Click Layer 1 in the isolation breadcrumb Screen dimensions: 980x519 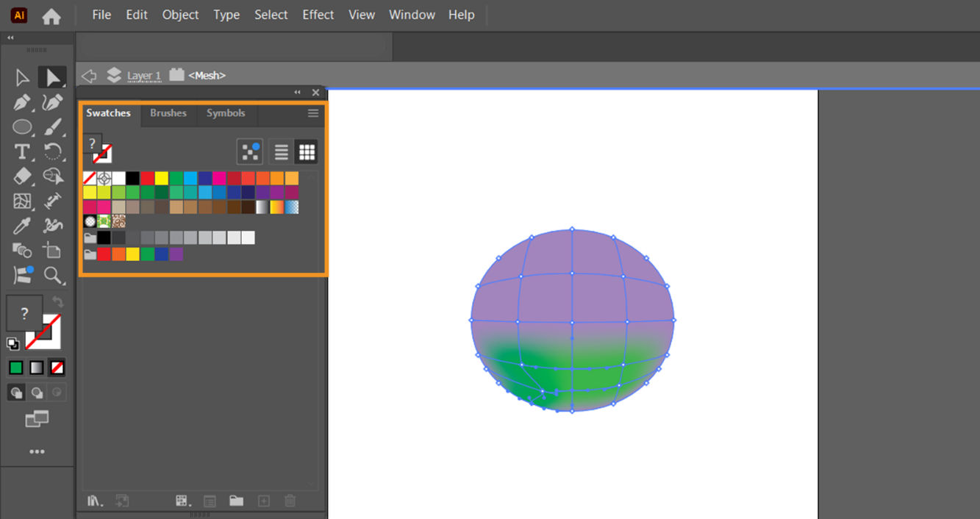tap(144, 75)
